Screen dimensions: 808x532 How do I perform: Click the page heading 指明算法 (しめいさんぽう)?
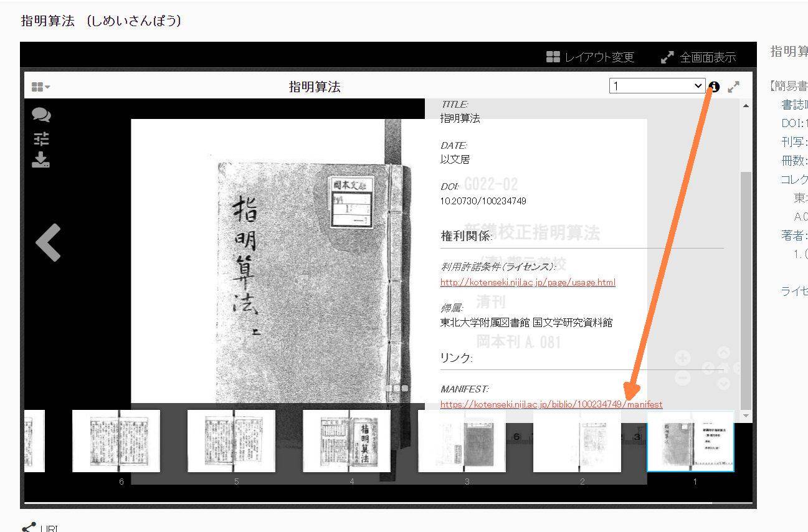102,21
